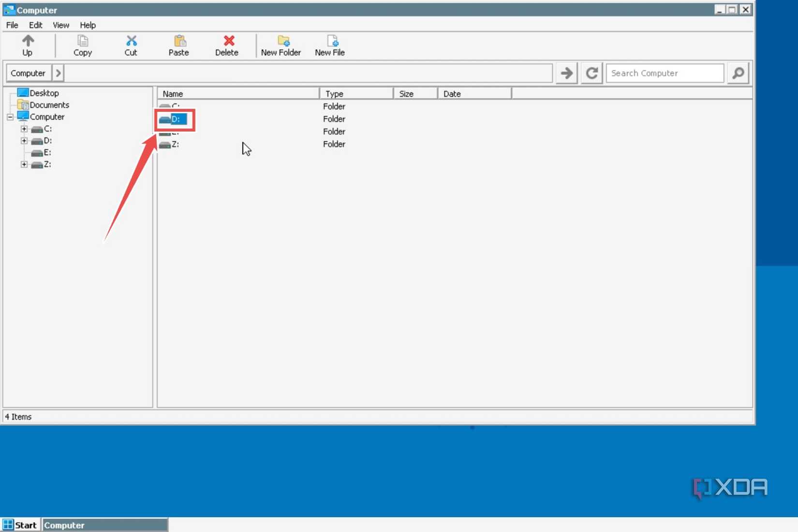This screenshot has width=798, height=532.
Task: Click the Paste toolbar button
Action: click(x=178, y=46)
